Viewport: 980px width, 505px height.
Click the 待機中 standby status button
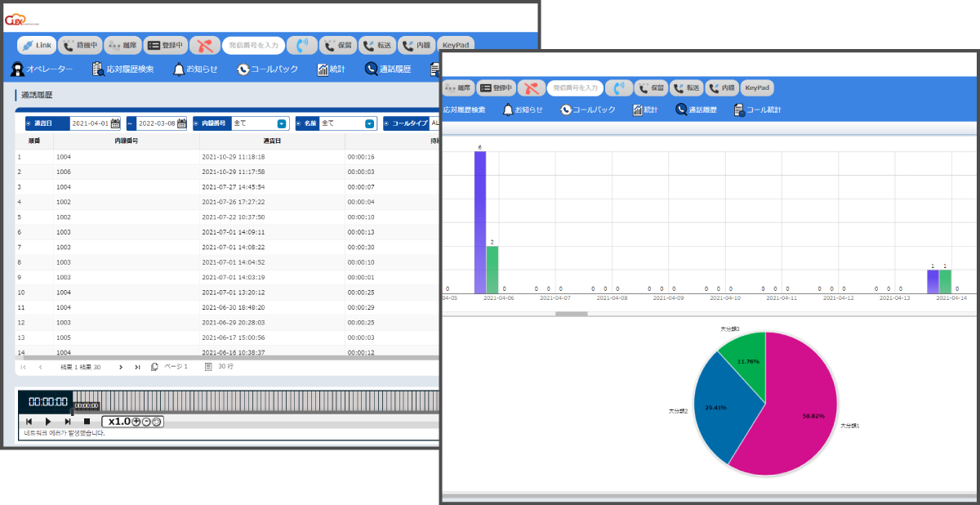click(80, 46)
